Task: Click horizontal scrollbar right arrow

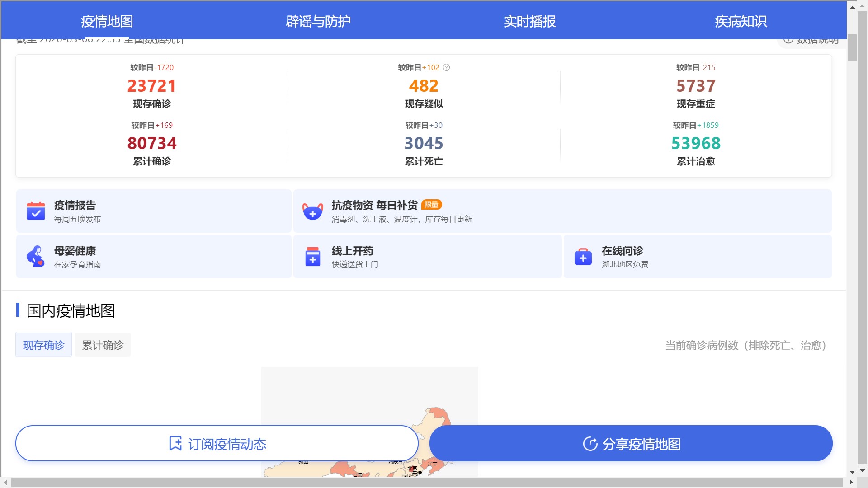Action: point(851,483)
